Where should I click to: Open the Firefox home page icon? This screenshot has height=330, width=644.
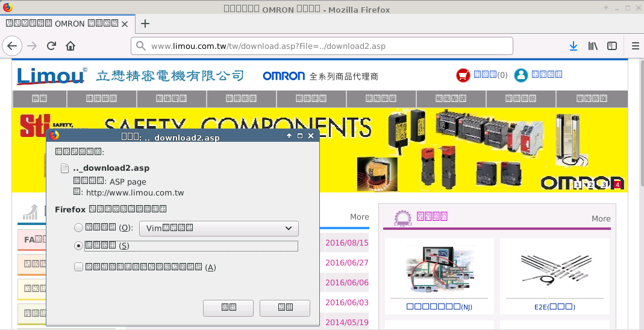70,46
